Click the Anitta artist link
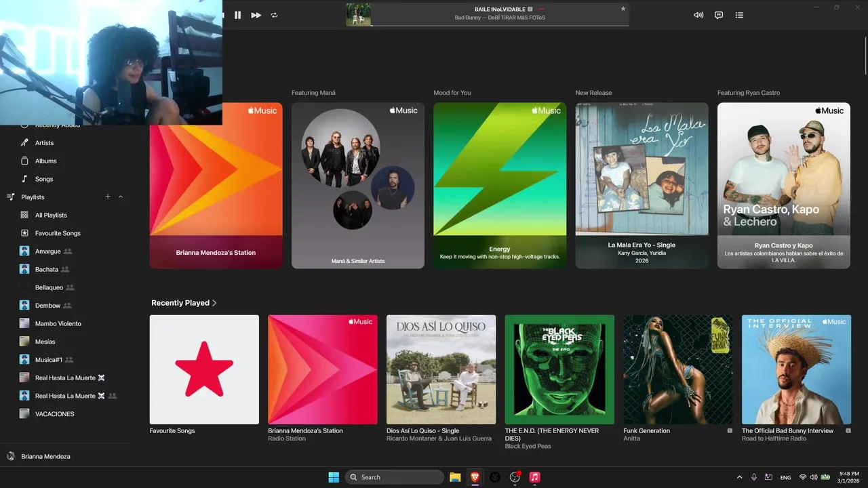The height and width of the screenshot is (488, 868). point(632,439)
